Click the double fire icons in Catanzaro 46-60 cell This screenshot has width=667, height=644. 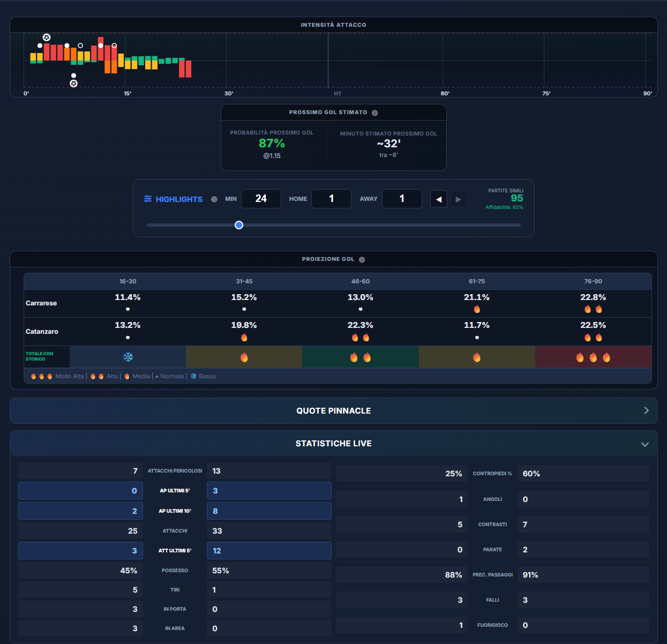pos(361,337)
